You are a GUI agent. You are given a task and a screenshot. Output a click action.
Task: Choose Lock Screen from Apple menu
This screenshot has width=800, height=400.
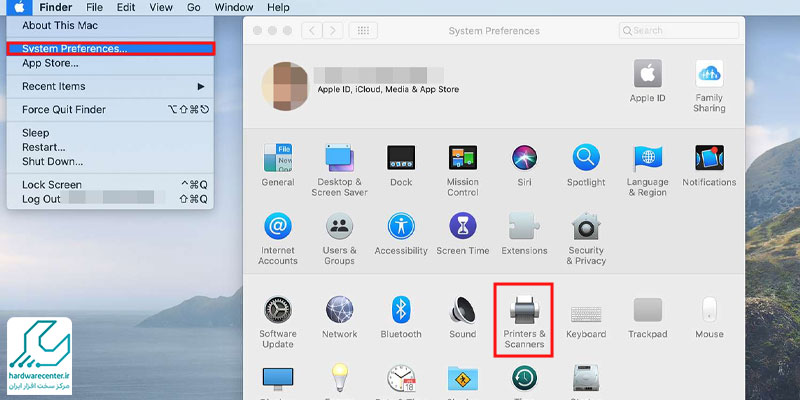coord(110,185)
